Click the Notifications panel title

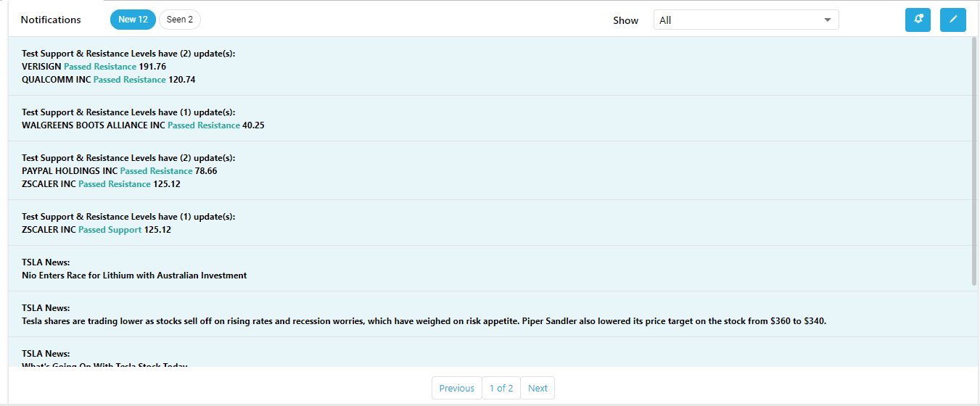(51, 20)
